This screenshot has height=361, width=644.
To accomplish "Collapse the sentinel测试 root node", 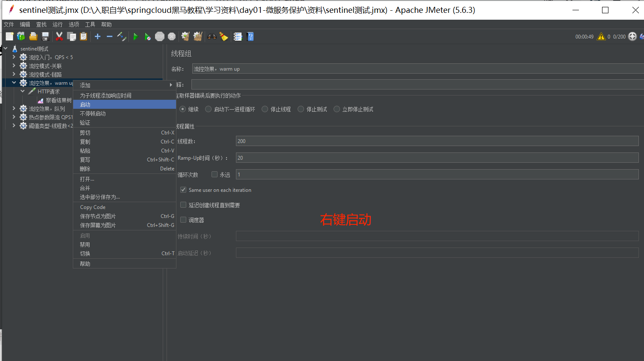I will point(6,48).
